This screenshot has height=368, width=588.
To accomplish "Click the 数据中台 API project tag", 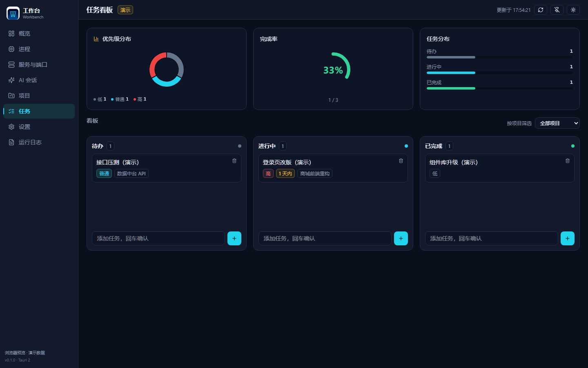I will [131, 174].
